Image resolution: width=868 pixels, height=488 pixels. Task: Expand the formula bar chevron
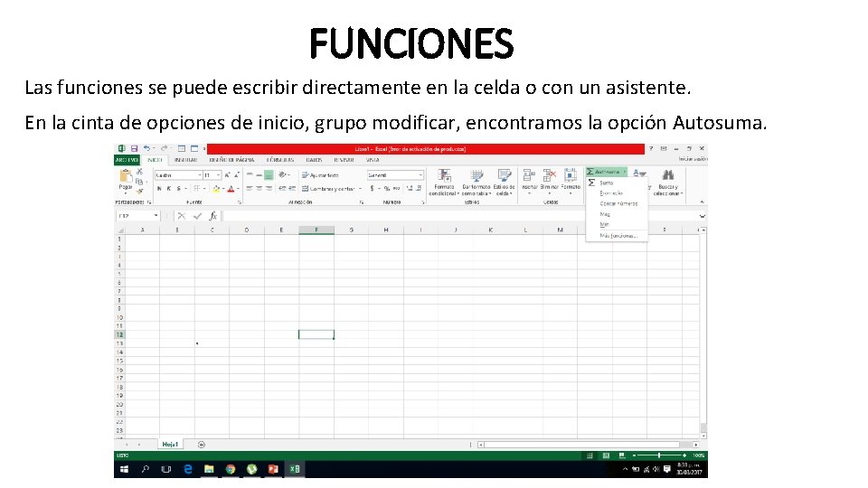[x=702, y=216]
